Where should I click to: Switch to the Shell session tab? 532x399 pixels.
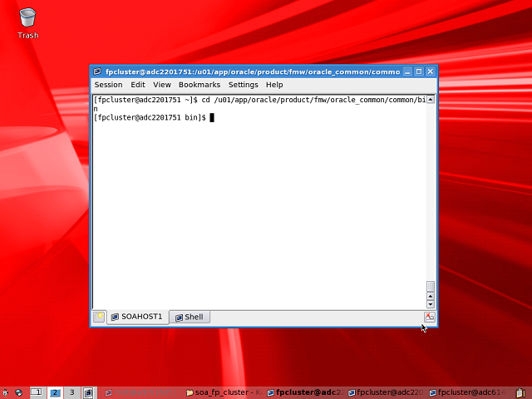point(190,318)
